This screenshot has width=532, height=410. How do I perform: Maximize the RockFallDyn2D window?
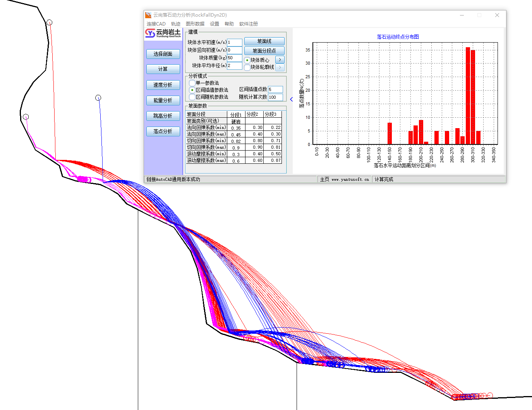pyautogui.click(x=479, y=15)
